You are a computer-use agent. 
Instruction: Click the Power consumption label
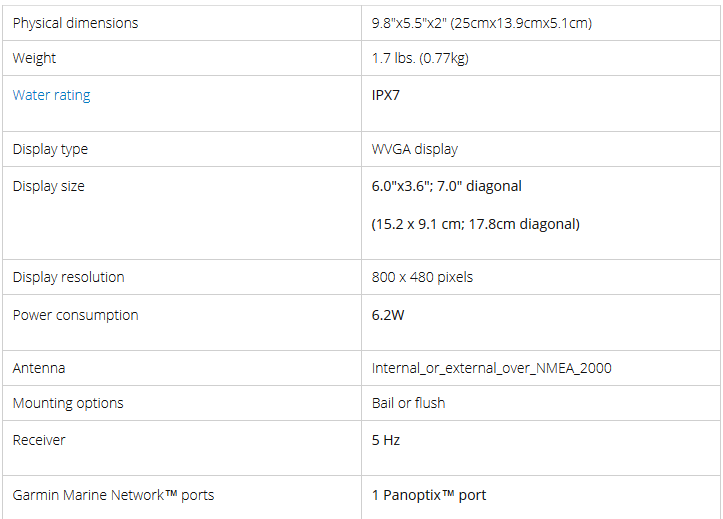[75, 315]
